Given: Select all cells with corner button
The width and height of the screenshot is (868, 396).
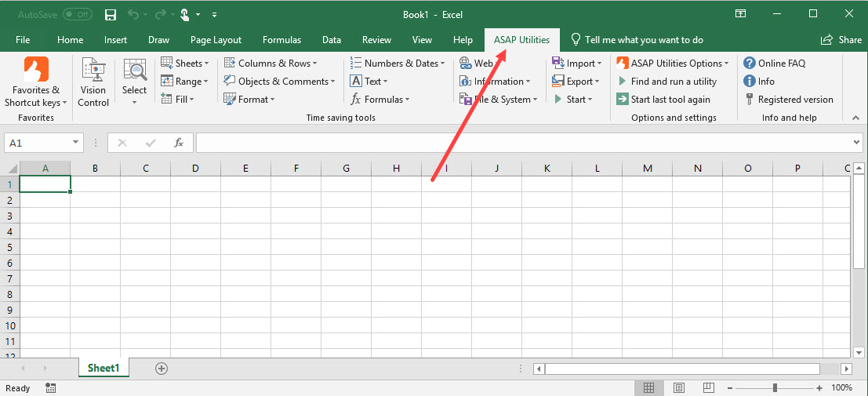Looking at the screenshot, I should [10, 169].
